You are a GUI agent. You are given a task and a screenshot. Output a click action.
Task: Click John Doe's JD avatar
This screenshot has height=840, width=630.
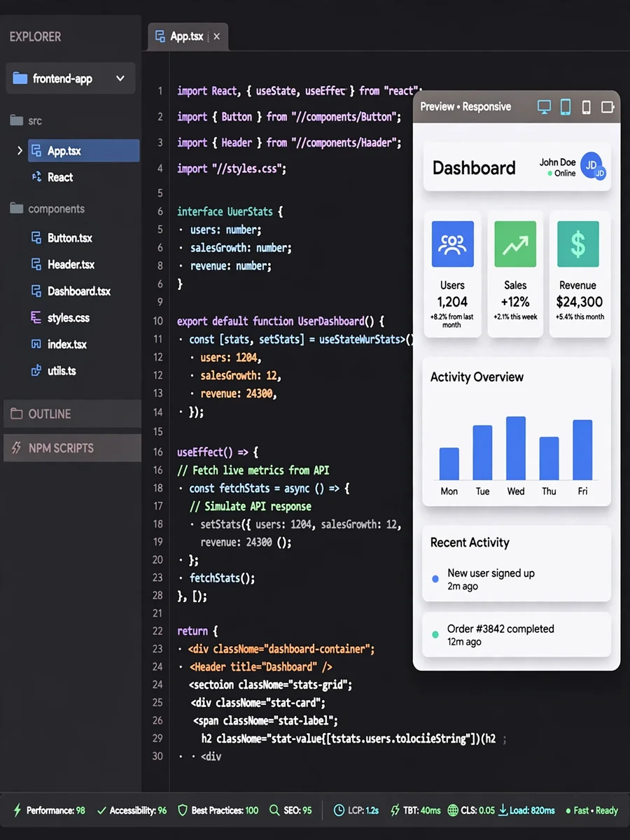coord(592,167)
